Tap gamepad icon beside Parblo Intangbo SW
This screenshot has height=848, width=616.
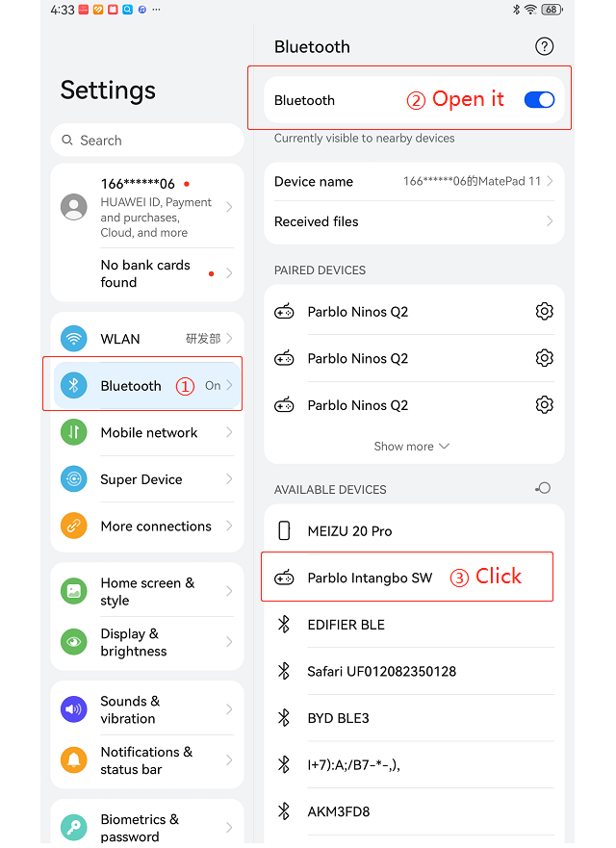(x=284, y=578)
